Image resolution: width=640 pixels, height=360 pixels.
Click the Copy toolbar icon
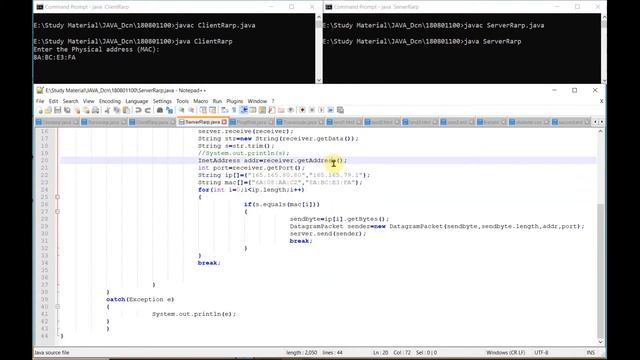point(116,110)
